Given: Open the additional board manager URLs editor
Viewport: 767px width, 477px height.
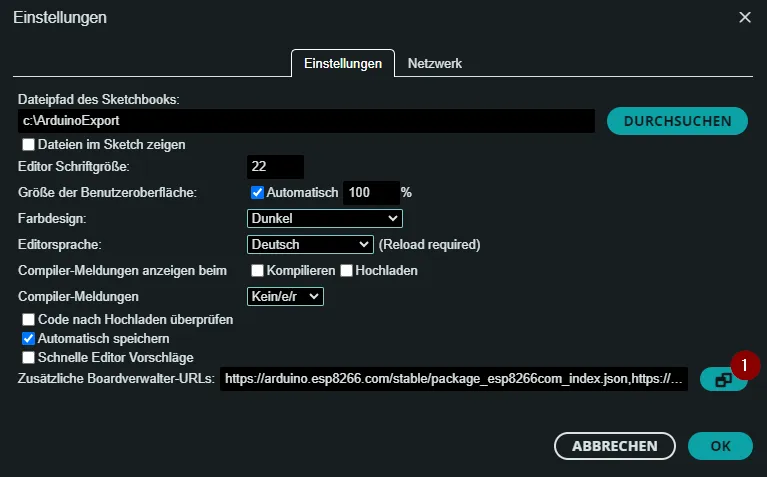Looking at the screenshot, I should pos(723,379).
